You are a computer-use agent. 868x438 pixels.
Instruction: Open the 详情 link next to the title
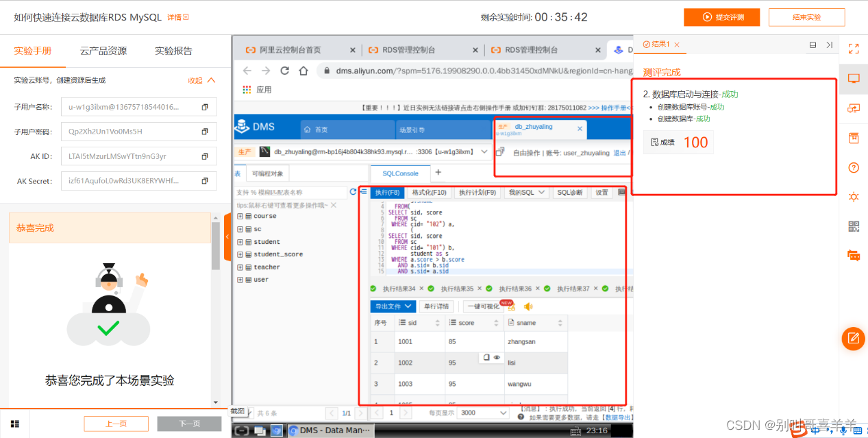pyautogui.click(x=178, y=17)
